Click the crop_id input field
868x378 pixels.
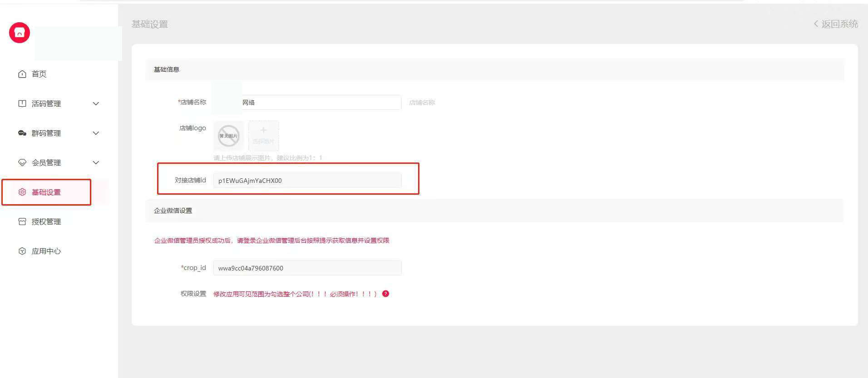tap(307, 268)
